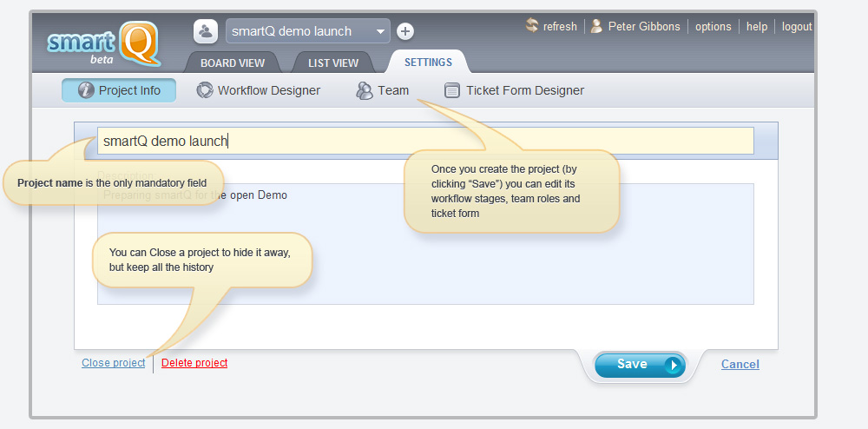Click the Cancel link
The width and height of the screenshot is (868, 429).
tap(740, 364)
